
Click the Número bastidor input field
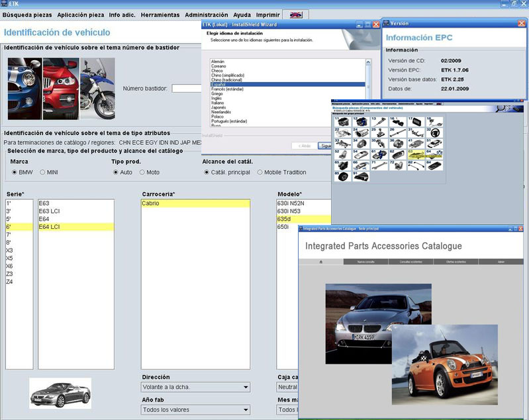[x=187, y=89]
